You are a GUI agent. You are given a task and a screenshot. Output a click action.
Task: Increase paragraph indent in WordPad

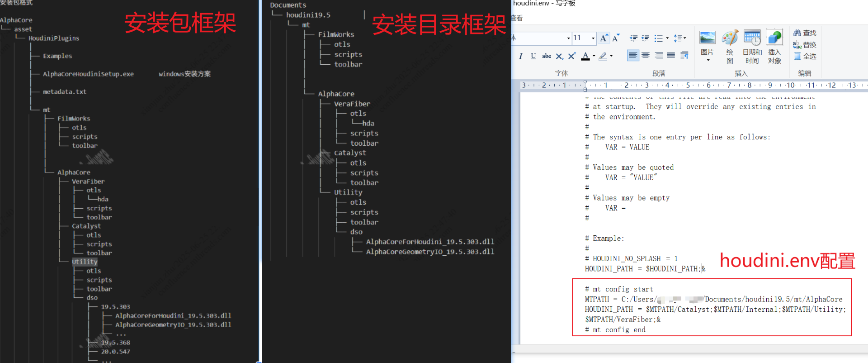coord(646,38)
